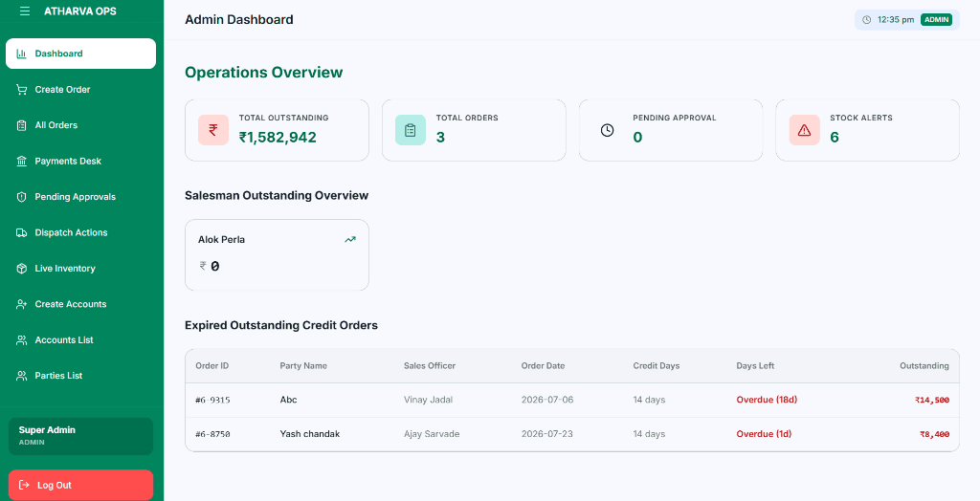
Task: Open the Alok Perla salesman card
Action: click(277, 255)
